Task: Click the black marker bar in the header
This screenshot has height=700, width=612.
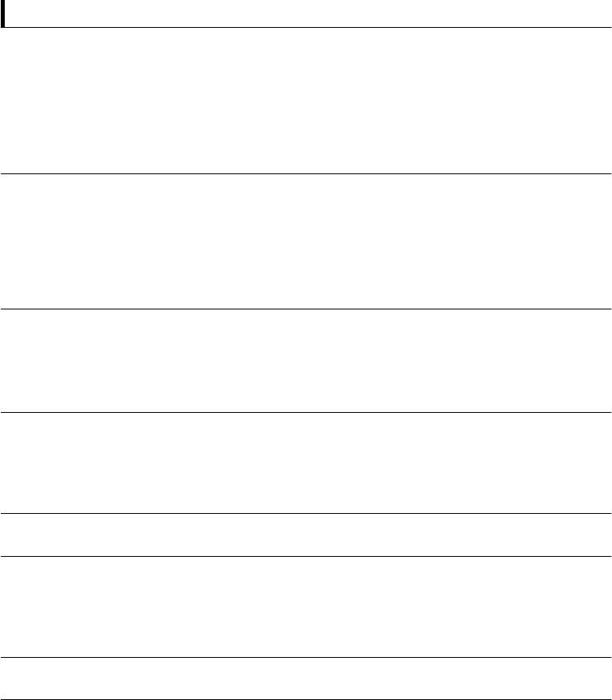Action: [3, 17]
